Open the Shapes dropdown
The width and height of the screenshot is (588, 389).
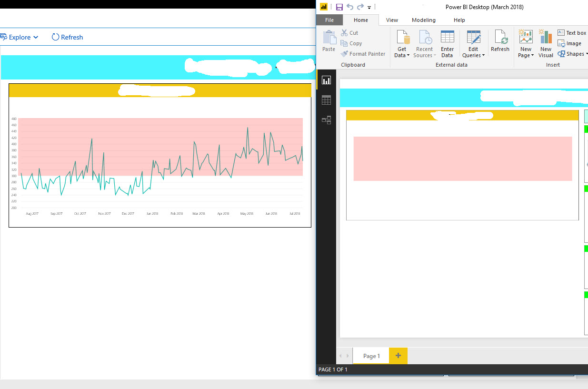point(573,54)
